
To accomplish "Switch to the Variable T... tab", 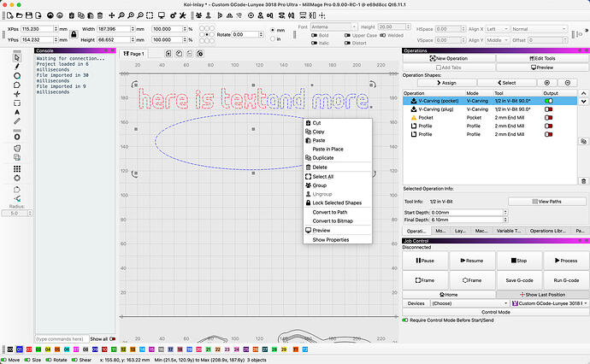I will point(509,231).
